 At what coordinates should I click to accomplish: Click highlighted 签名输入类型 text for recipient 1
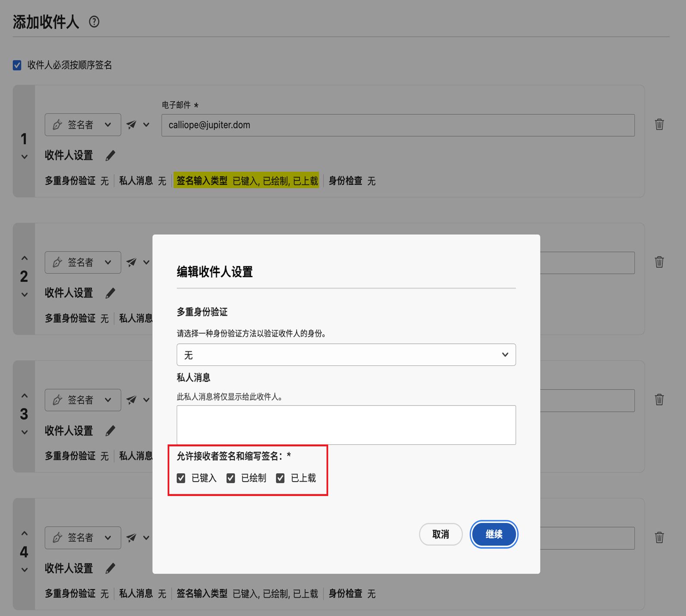247,181
